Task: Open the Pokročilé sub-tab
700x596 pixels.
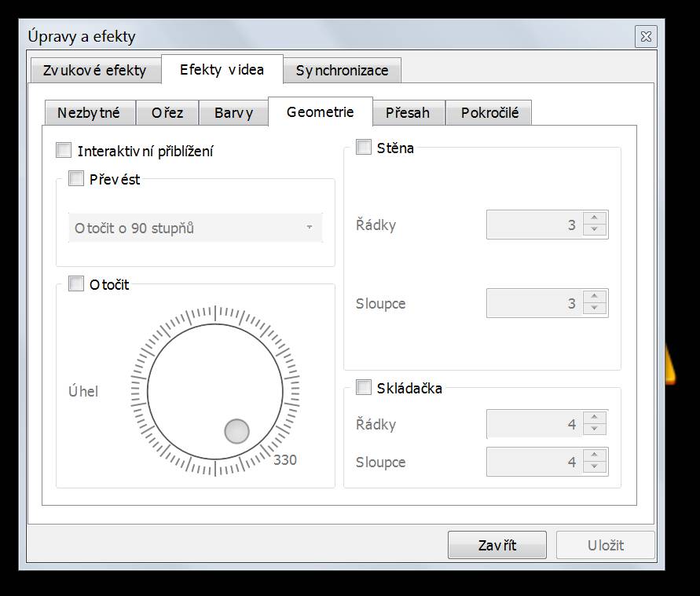Action: pyautogui.click(x=489, y=113)
